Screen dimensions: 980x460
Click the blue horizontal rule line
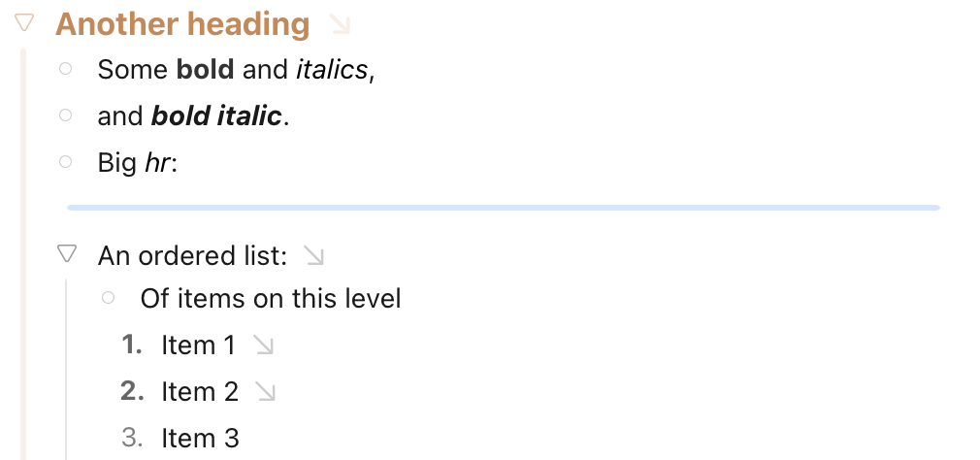click(503, 207)
